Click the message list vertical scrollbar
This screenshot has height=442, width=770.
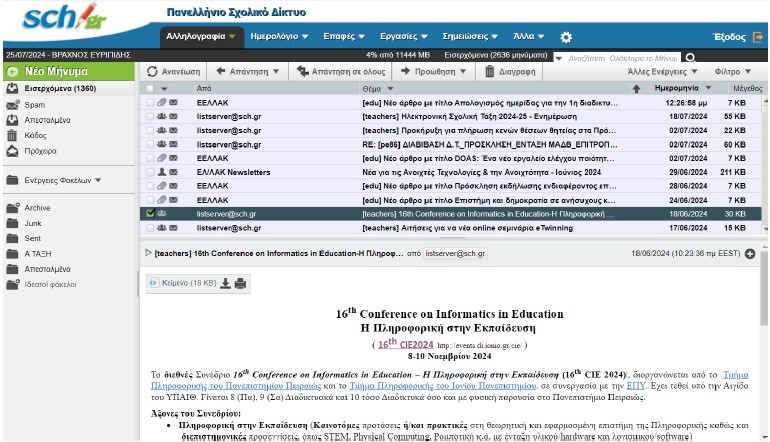[x=765, y=165]
